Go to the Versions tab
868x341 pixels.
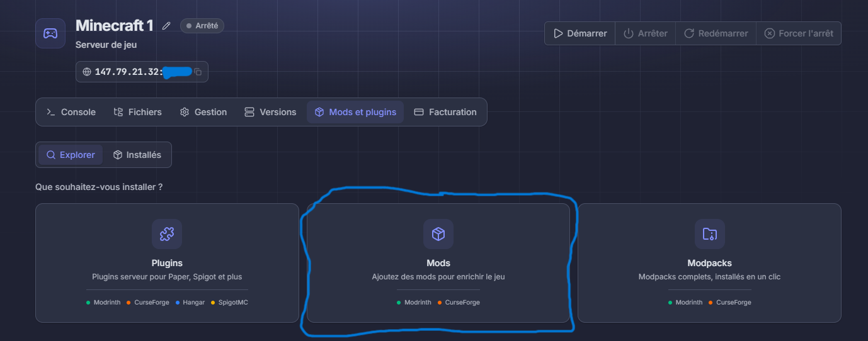click(270, 112)
